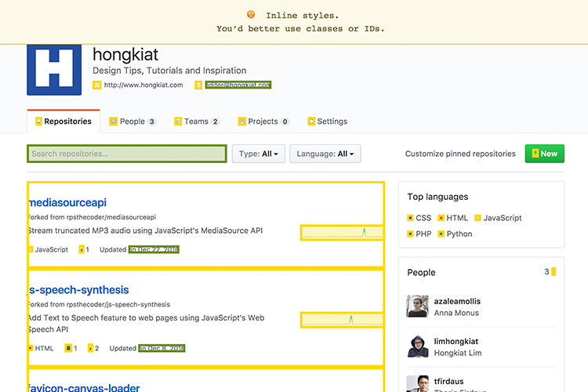Screen dimensions: 588x392
Task: Open azaleamollis avatar thumbnail
Action: [417, 306]
